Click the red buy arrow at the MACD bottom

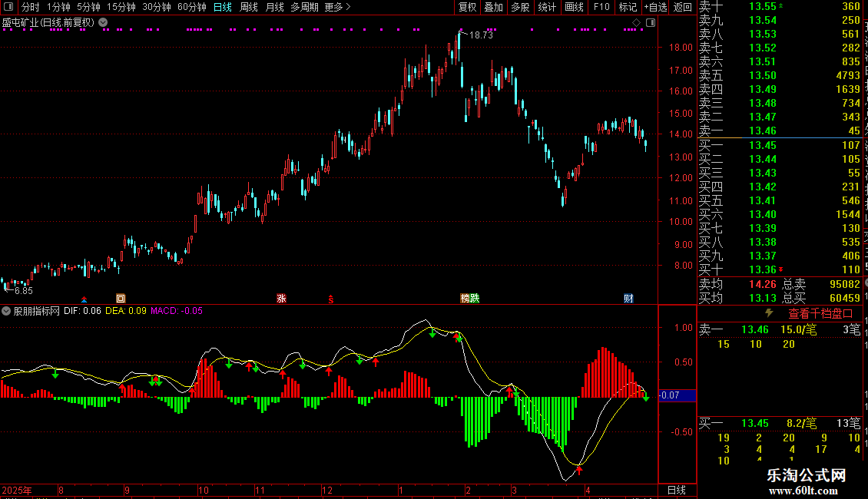coord(579,471)
